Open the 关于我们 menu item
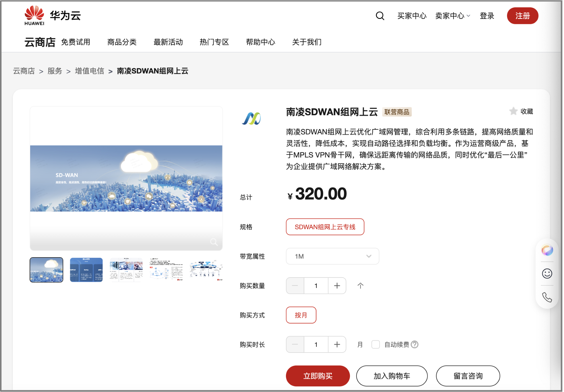The width and height of the screenshot is (564, 392). click(x=307, y=42)
